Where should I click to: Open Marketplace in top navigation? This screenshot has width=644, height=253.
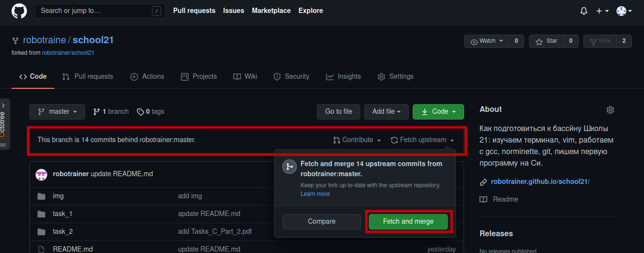271,11
